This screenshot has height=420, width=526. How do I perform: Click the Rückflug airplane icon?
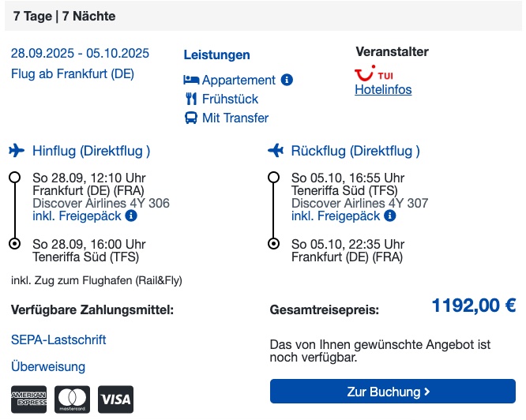coord(276,151)
